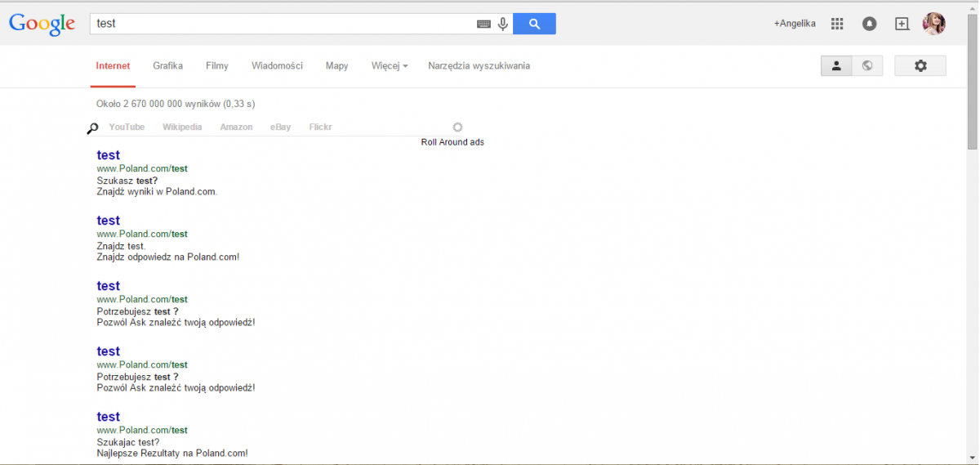Open test result above 'Szukajac test?'

tap(108, 417)
